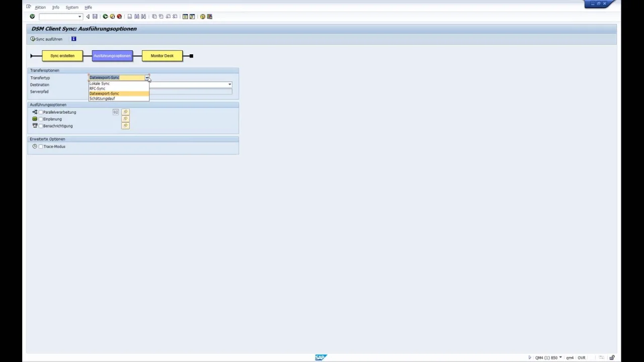Screen dimensions: 644x362
Task: Select RFC-Sync from the dropdown list
Action: [119, 88]
